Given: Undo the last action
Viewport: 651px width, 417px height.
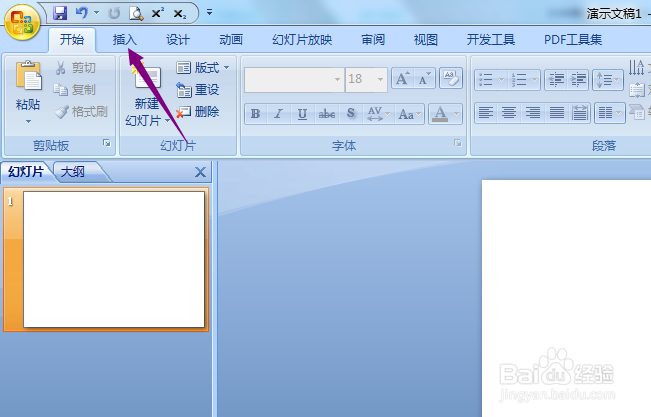Looking at the screenshot, I should tap(82, 13).
